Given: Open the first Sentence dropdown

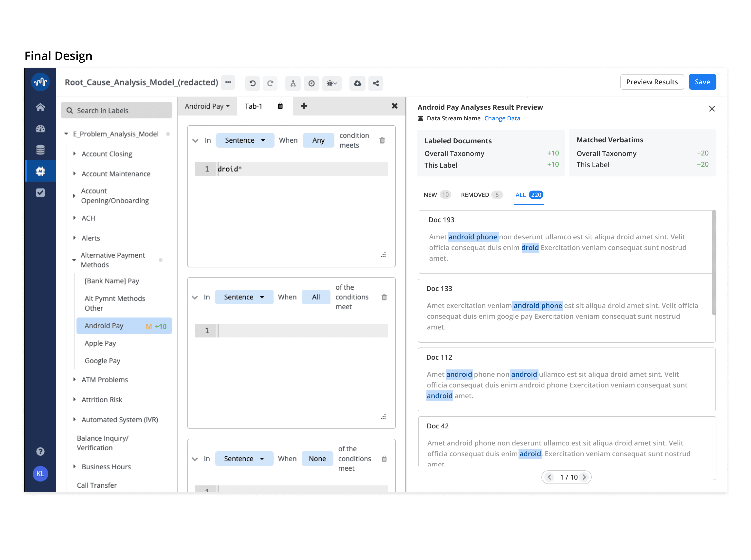Looking at the screenshot, I should click(x=245, y=140).
